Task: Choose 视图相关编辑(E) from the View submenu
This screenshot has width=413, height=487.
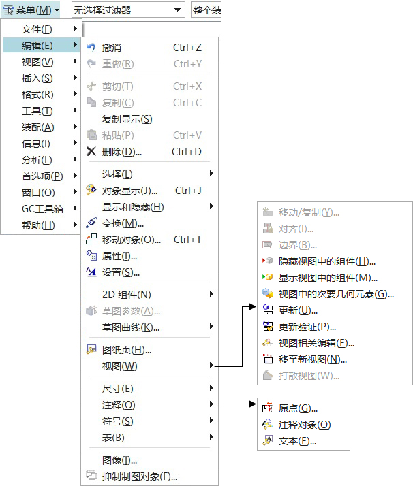Action: [316, 343]
